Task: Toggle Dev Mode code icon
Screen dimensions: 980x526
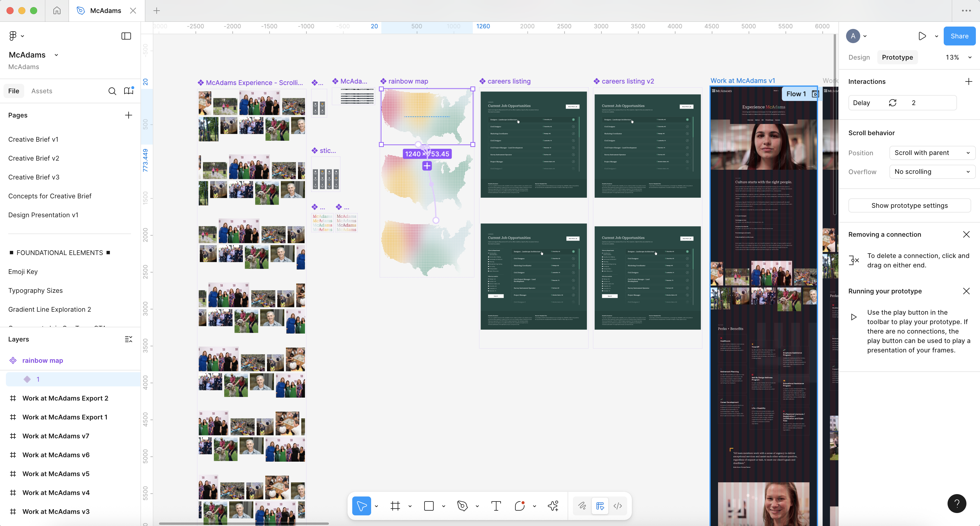Action: 617,506
